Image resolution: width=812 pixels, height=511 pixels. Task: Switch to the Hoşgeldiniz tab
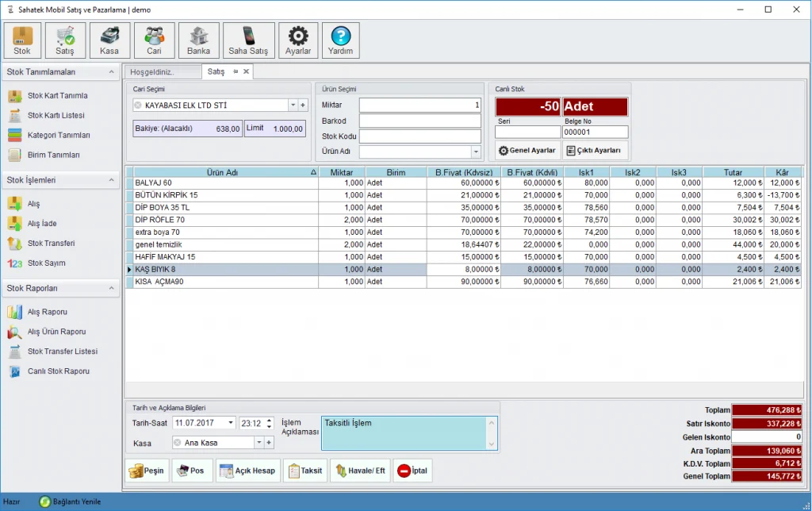coord(152,72)
